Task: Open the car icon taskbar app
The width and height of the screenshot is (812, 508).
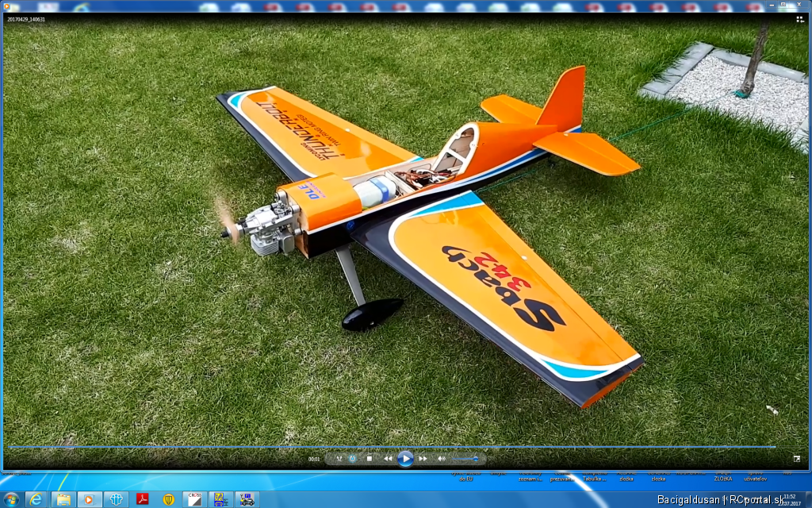Action: click(x=247, y=499)
